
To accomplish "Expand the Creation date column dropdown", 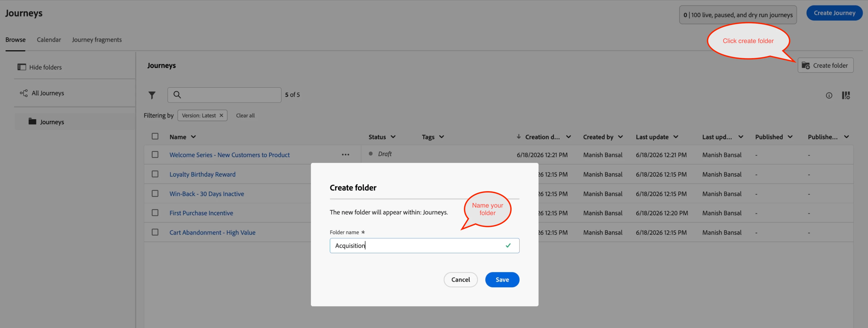I will click(569, 137).
